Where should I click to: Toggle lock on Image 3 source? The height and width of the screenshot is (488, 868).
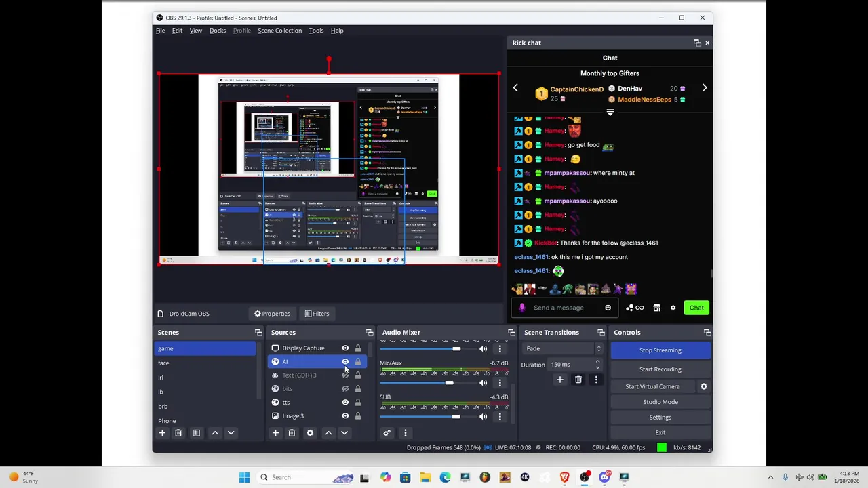click(358, 416)
